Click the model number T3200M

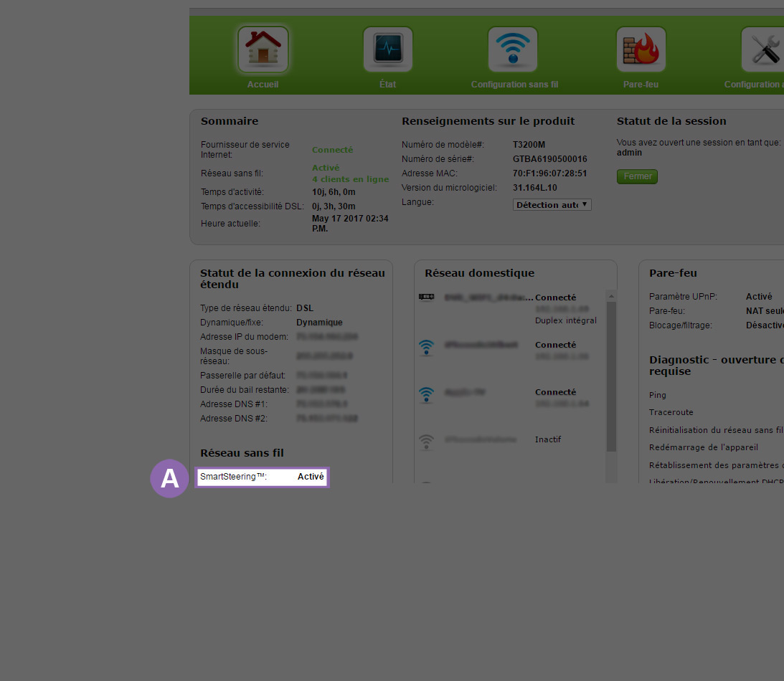(529, 144)
